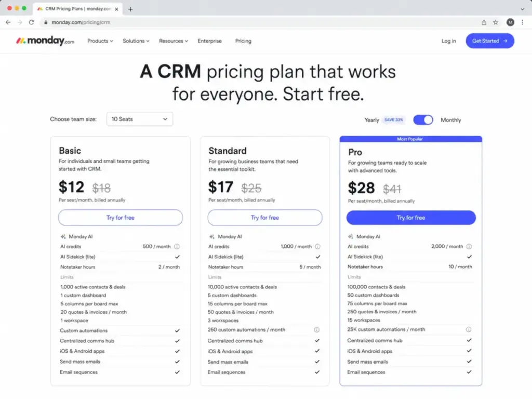Click Pro Send mass emails checkmark
This screenshot has height=399, width=532.
pos(469,362)
